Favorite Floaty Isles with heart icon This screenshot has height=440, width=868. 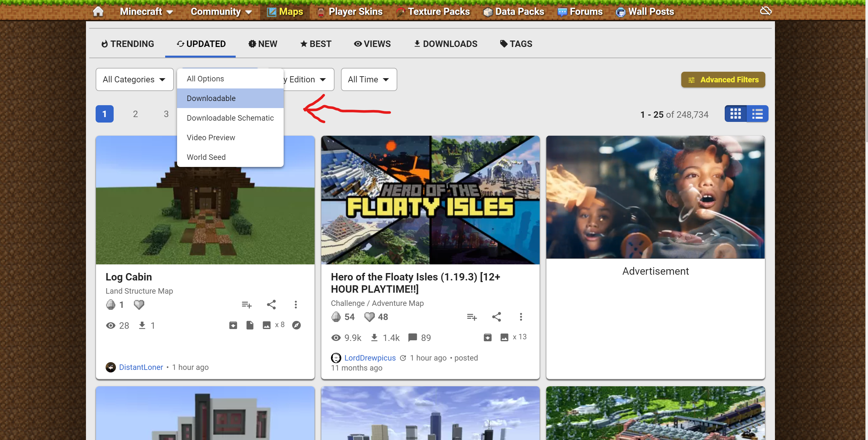click(x=369, y=317)
